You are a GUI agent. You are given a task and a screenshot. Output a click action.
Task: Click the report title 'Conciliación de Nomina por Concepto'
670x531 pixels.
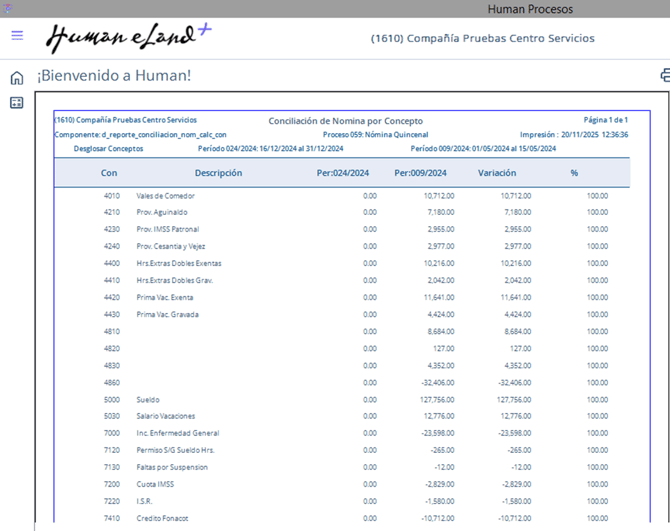click(x=345, y=121)
